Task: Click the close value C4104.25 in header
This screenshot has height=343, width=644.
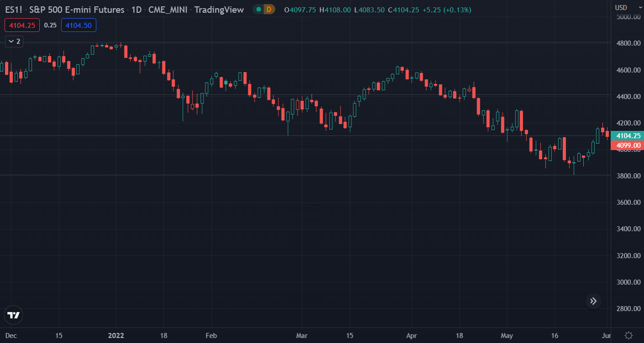Action: (x=403, y=10)
